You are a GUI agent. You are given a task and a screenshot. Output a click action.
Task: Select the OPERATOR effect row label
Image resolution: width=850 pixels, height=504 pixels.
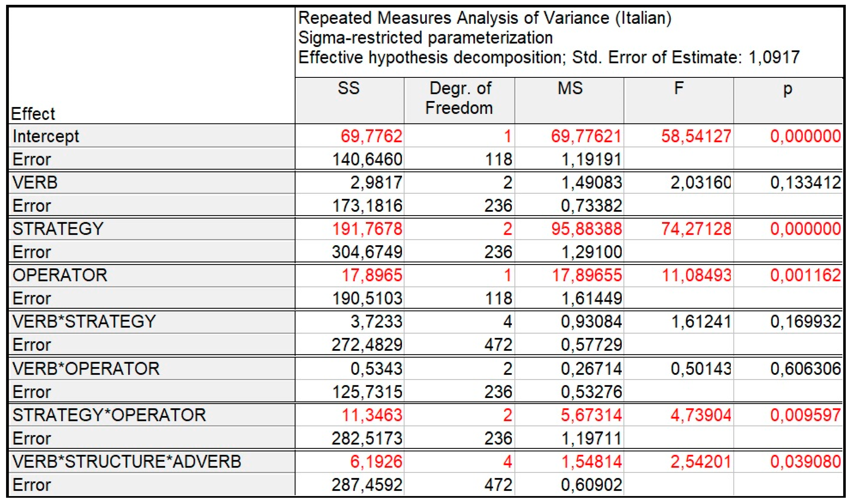pos(60,275)
